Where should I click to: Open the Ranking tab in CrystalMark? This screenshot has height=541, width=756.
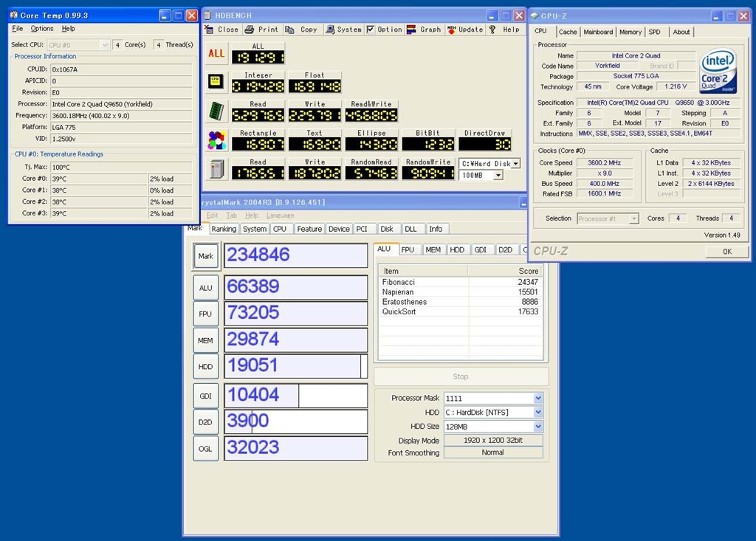[x=224, y=229]
